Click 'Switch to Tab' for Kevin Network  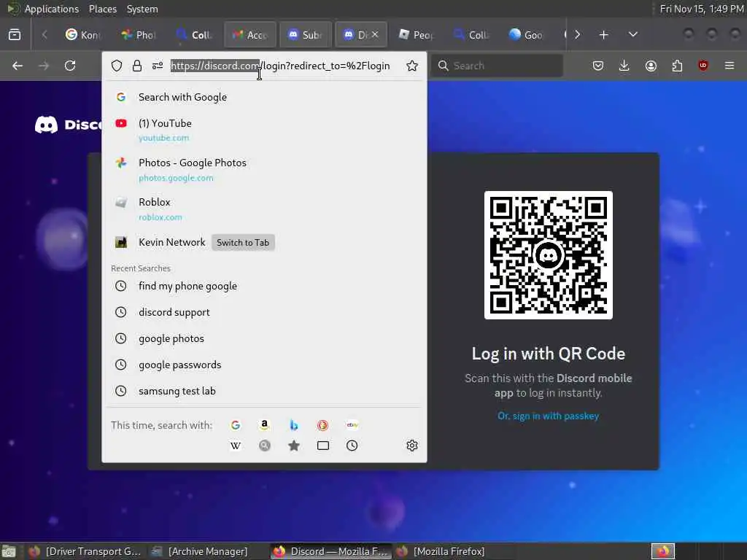[x=243, y=242]
